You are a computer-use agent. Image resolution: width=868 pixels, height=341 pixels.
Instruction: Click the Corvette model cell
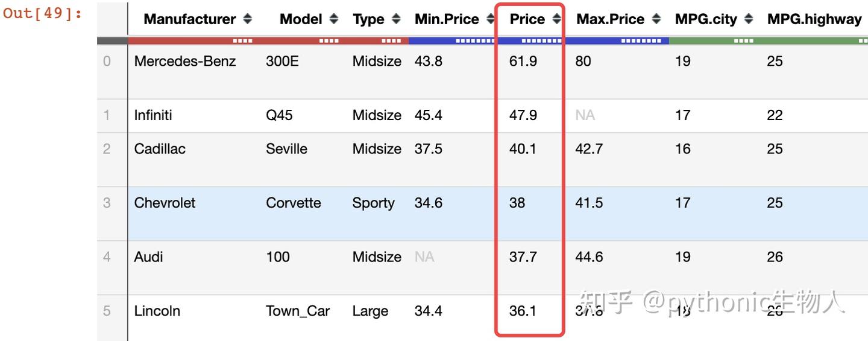point(294,203)
